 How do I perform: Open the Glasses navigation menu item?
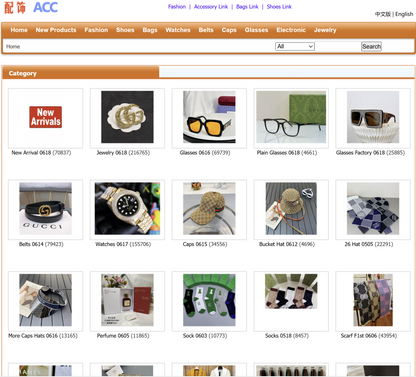point(256,30)
